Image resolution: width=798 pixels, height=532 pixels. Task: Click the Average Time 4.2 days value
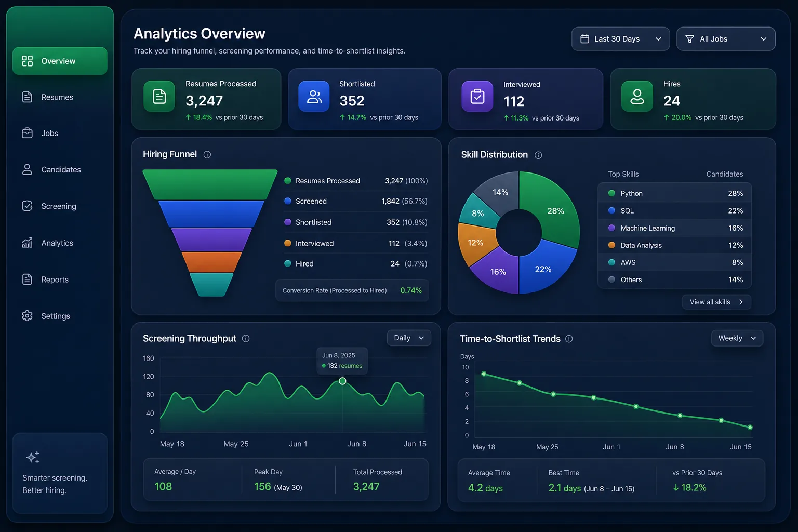(485, 488)
